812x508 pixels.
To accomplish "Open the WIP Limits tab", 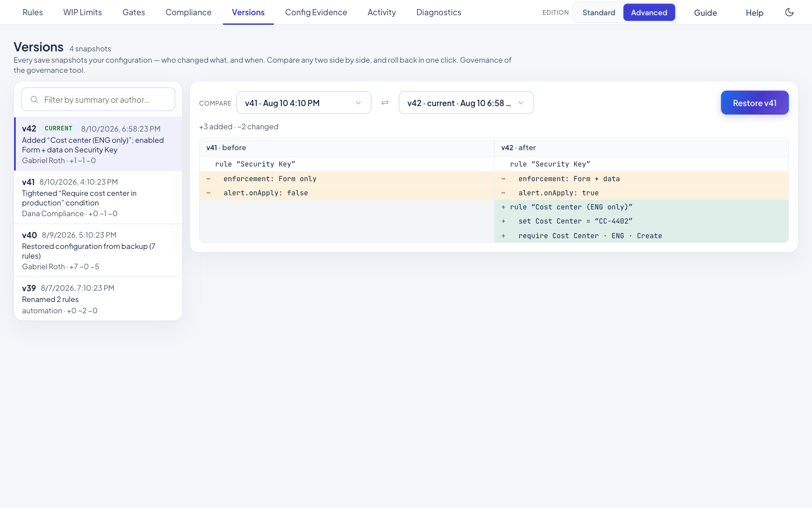I will point(82,12).
